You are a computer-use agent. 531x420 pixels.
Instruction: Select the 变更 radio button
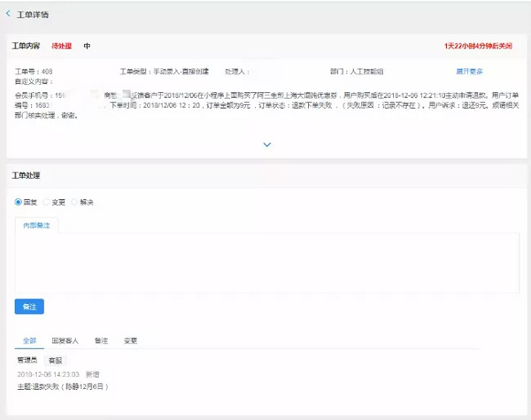point(46,202)
